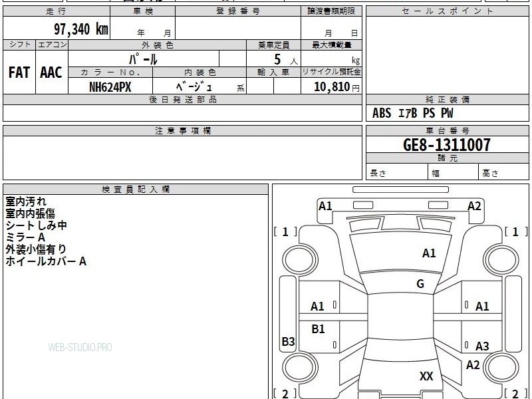Click the G mark on the windshield
This screenshot has width=532, height=399.
click(420, 284)
